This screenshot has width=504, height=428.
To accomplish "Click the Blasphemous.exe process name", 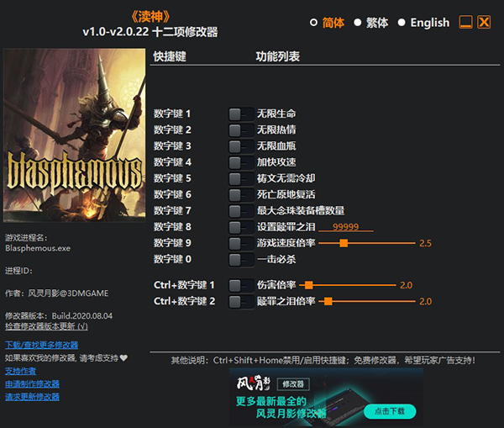I will [38, 248].
